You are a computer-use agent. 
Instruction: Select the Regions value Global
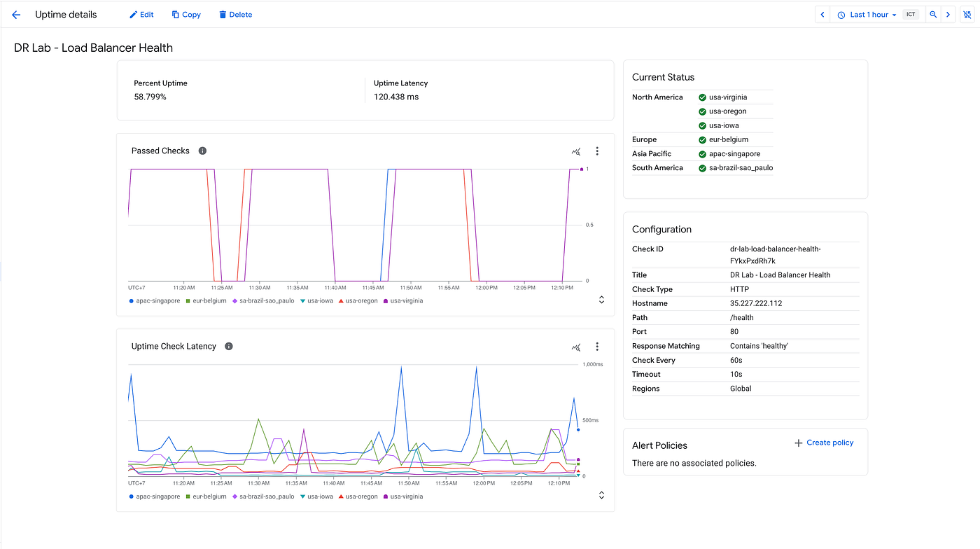click(x=741, y=389)
